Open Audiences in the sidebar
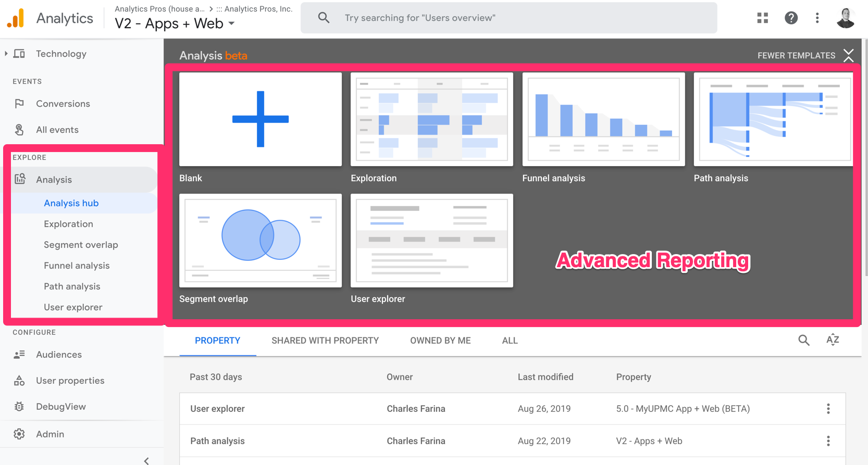 click(x=59, y=355)
